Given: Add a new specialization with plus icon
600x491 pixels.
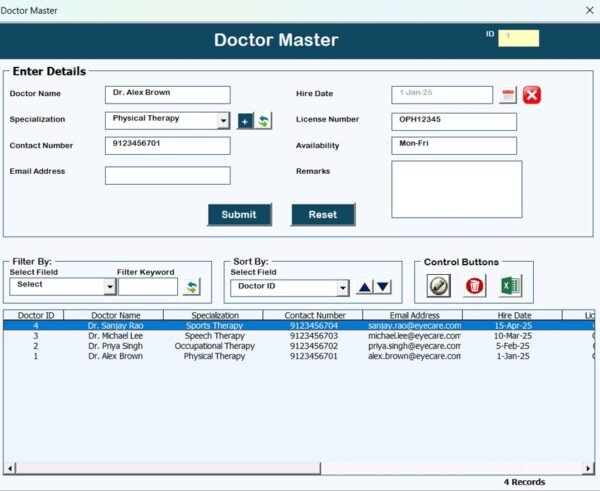Looking at the screenshot, I should pos(245,121).
